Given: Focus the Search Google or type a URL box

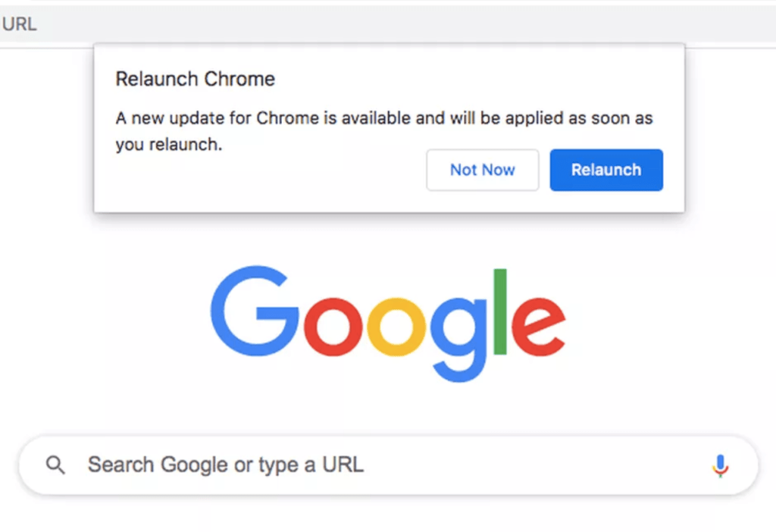Looking at the screenshot, I should [379, 465].
